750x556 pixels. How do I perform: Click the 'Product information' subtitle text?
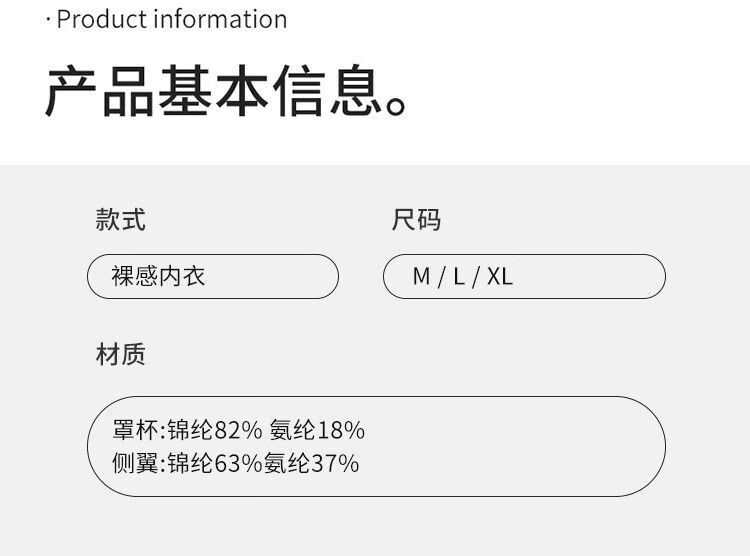point(171,20)
